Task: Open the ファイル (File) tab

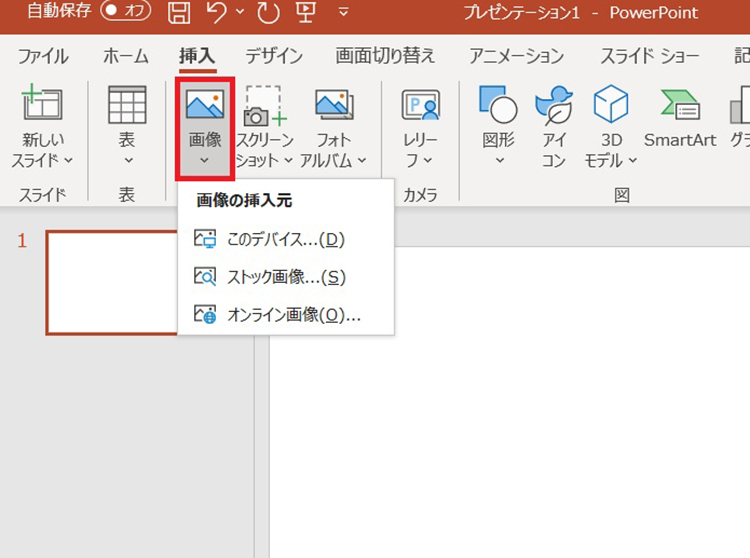Action: coord(43,56)
